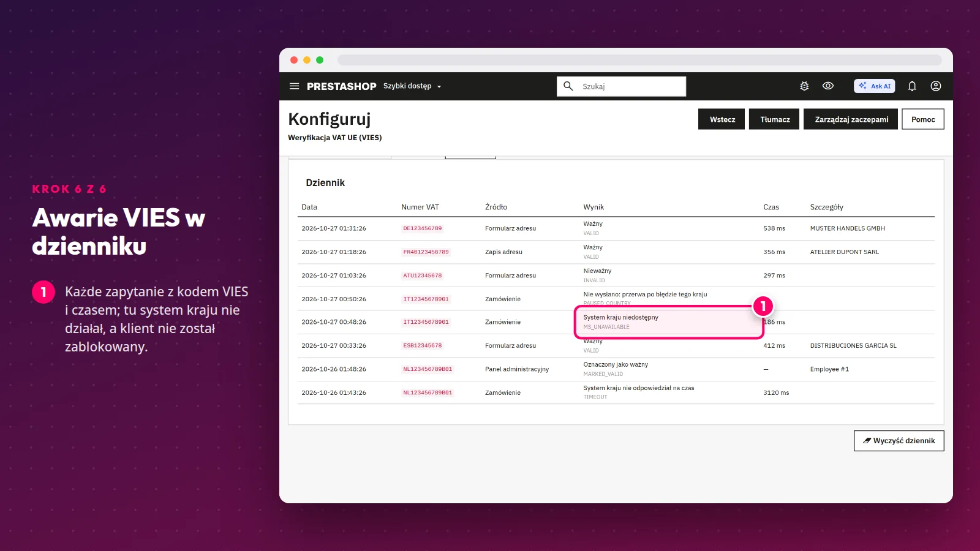Click the Tłumacz button

tap(774, 119)
